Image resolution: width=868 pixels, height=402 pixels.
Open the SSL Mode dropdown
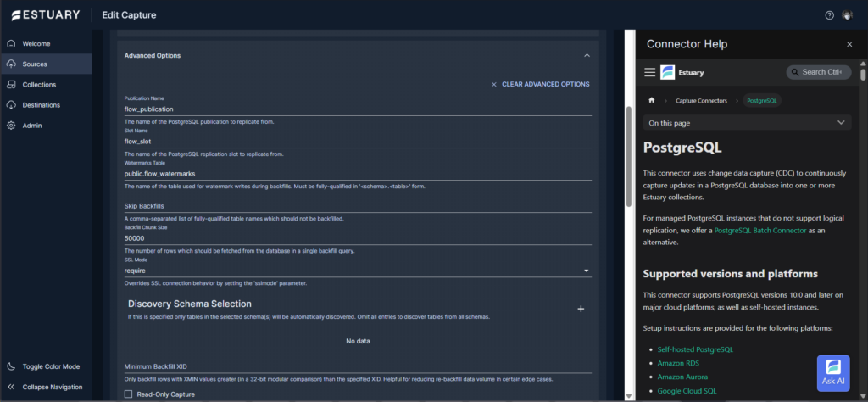tap(358, 271)
